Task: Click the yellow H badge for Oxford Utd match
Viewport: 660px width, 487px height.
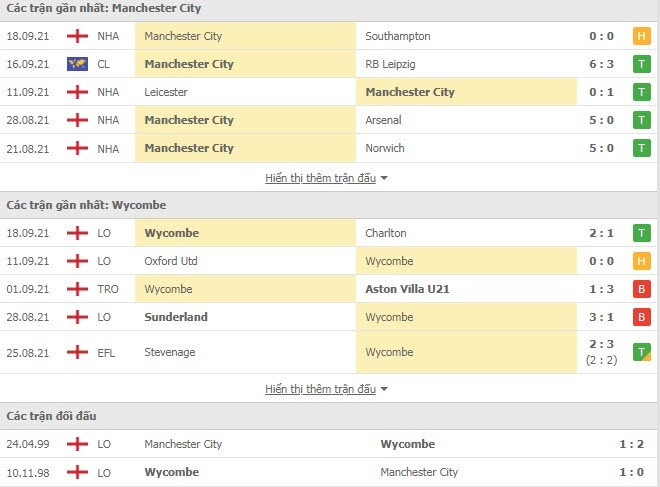Action: 641,261
